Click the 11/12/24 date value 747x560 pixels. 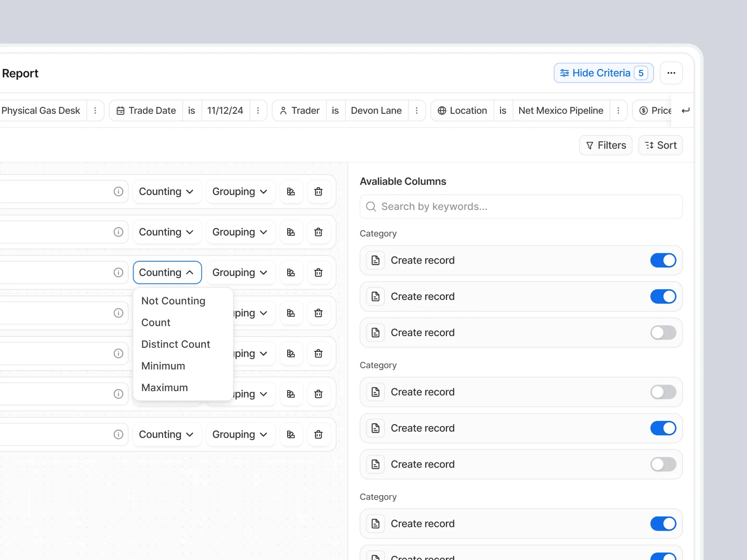pyautogui.click(x=225, y=111)
